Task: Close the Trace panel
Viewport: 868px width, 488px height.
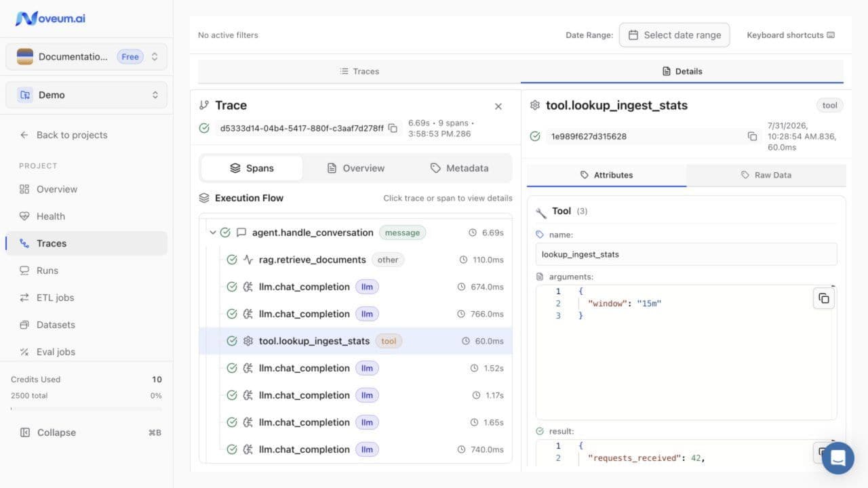Action: click(498, 106)
